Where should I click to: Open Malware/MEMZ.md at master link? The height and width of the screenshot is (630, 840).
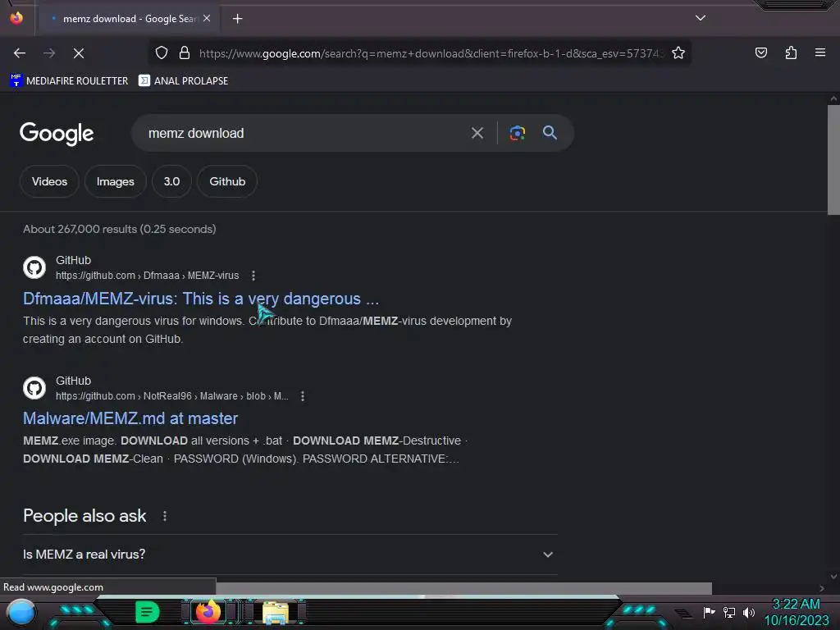[130, 418]
